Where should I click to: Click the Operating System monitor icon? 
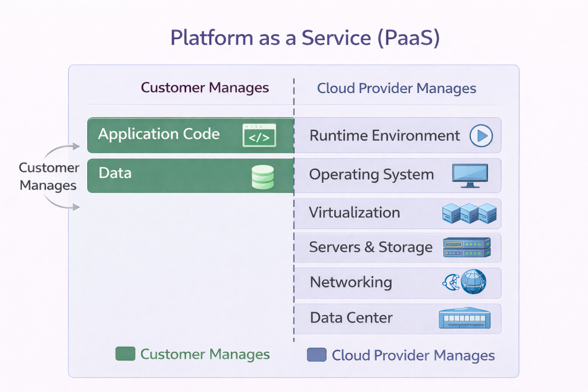pos(470,176)
